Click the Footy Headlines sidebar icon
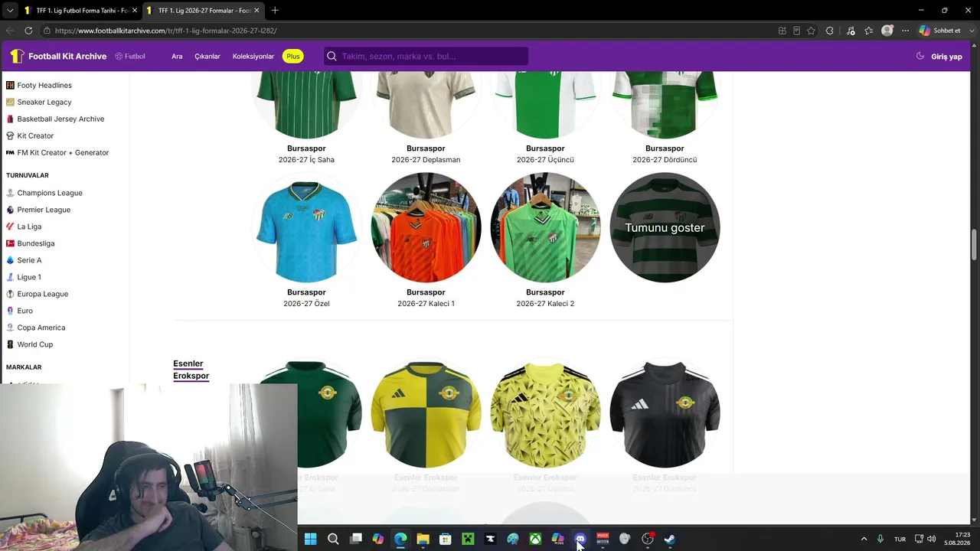 10,85
